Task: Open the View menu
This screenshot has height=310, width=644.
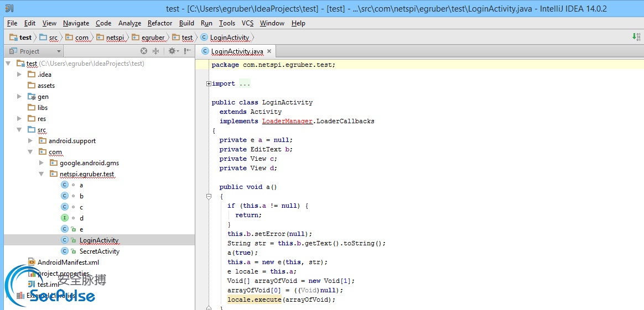Action: [x=49, y=23]
